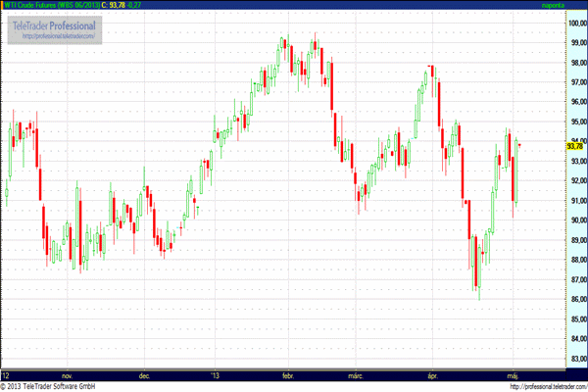Click the 83,00 label on price axis

[x=575, y=360]
